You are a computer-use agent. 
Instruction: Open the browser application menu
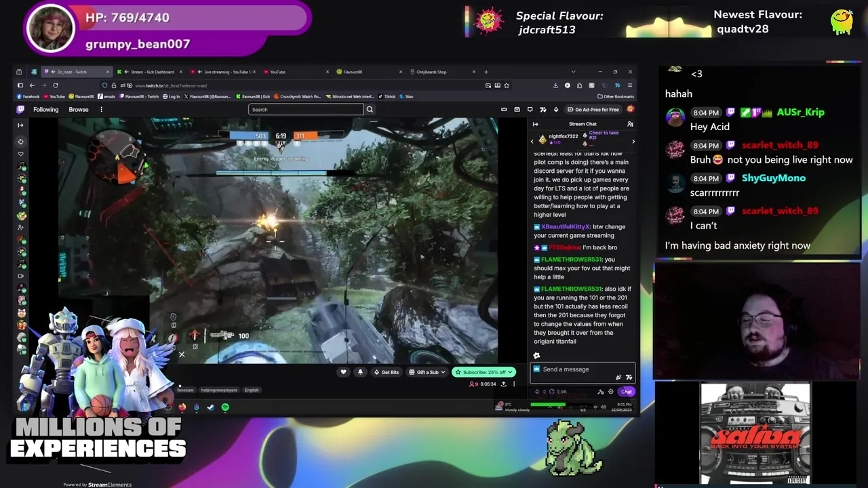tap(630, 85)
